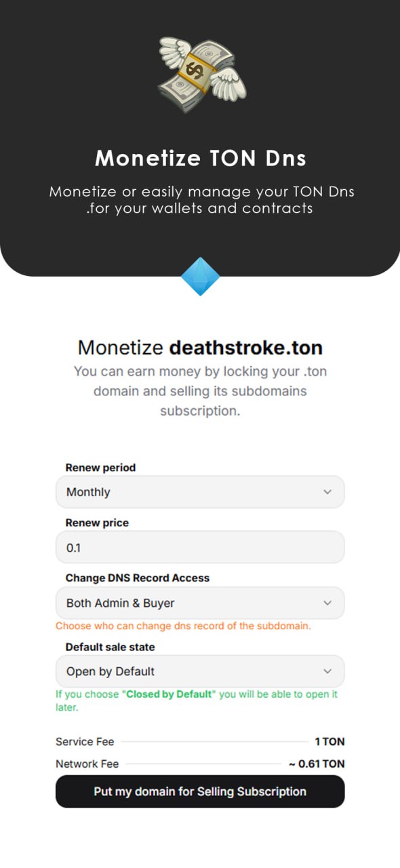
Task: Click the chevron on Renew period dropdown
Action: tap(328, 492)
